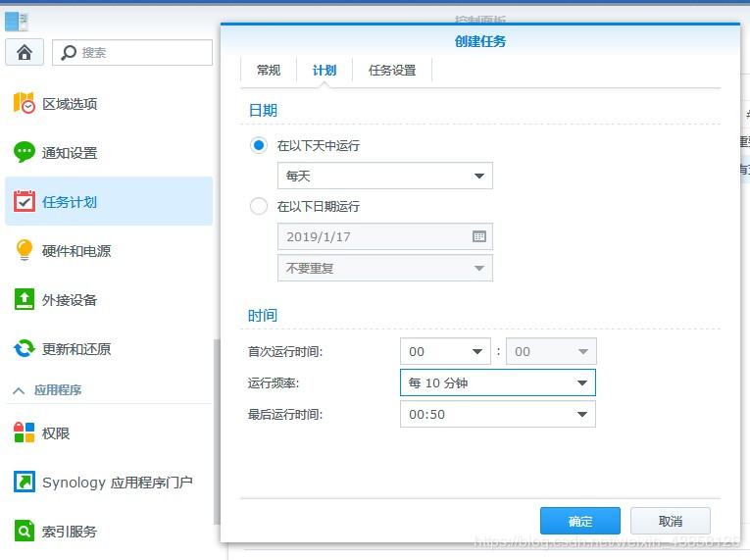Viewport: 750px width, 560px height.
Task: Click the home icon button
Action: click(25, 52)
